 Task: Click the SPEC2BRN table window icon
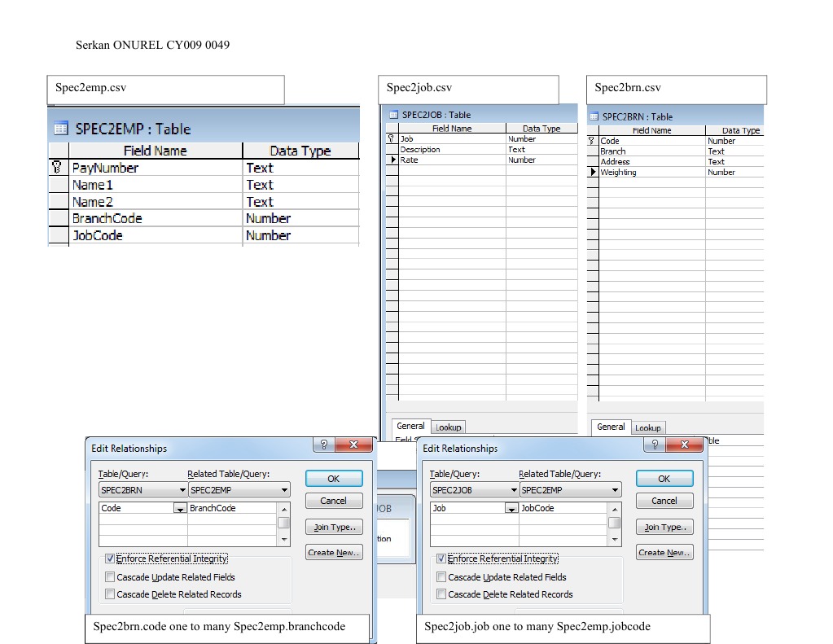click(x=594, y=117)
